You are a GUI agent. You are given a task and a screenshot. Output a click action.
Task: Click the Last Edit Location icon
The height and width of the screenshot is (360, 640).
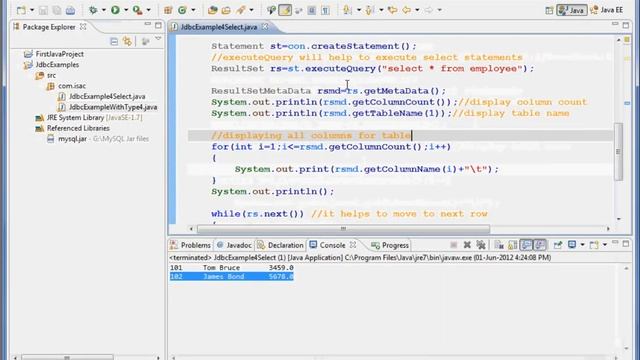392,10
